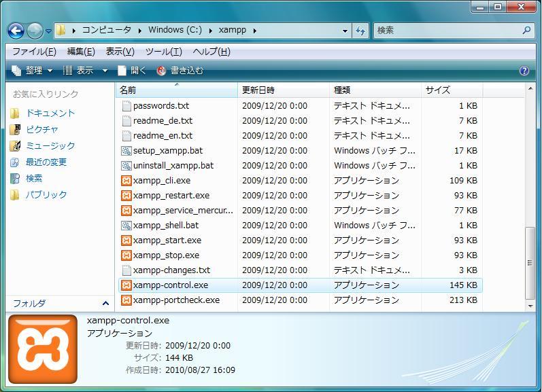Open the ツール(T) menu
Viewport: 542px width, 392px height.
pyautogui.click(x=163, y=52)
